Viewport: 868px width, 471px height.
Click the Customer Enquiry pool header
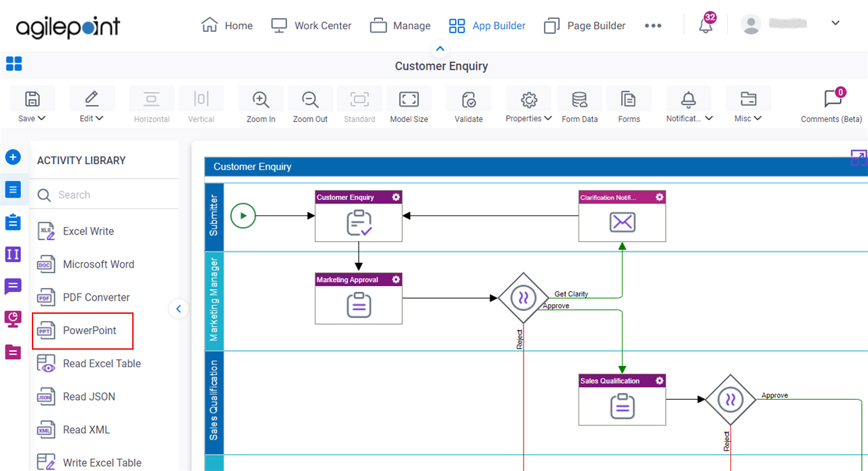pyautogui.click(x=536, y=167)
